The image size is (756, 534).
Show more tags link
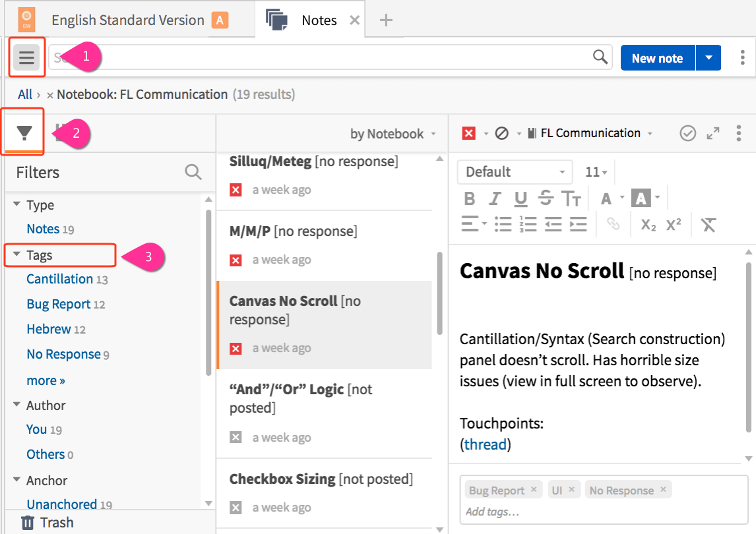coord(46,381)
